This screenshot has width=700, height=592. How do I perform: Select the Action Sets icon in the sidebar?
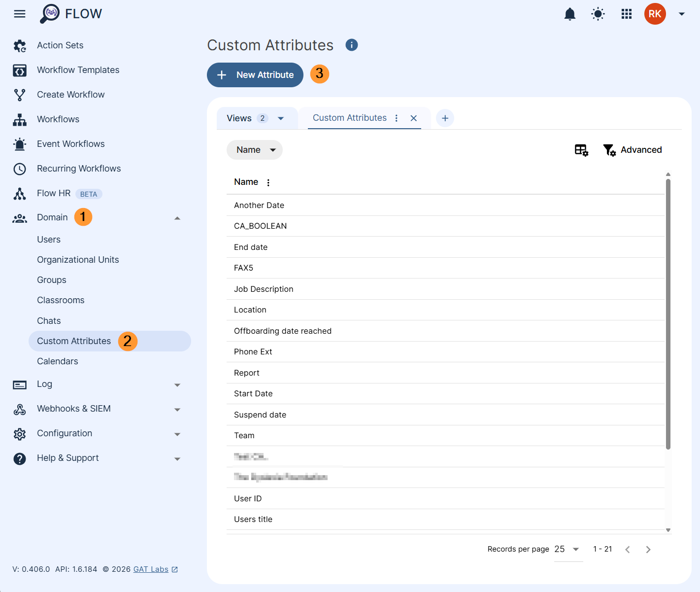(19, 45)
